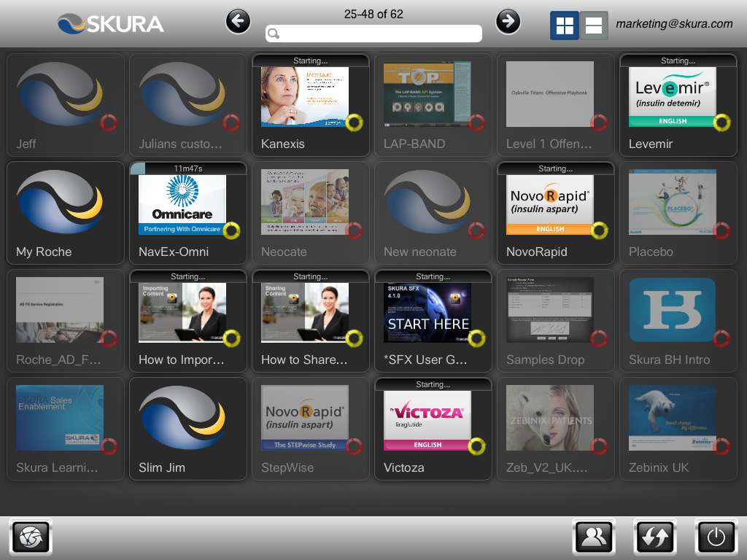Screen dimensions: 747x560
Task: Switch to grid view layout
Action: pos(565,26)
